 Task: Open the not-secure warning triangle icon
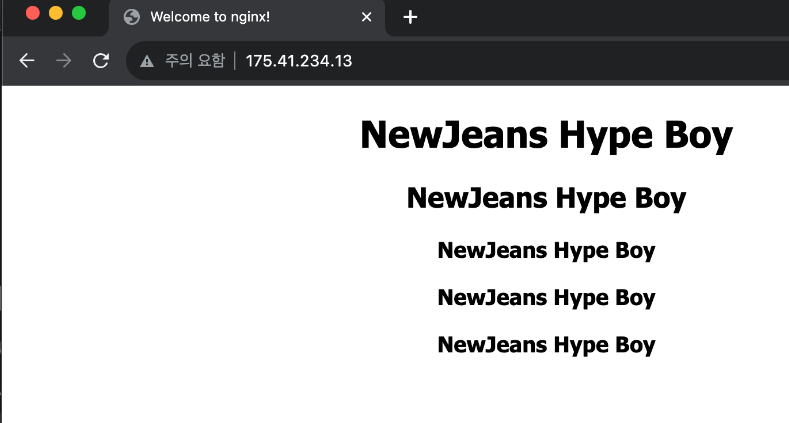point(147,61)
